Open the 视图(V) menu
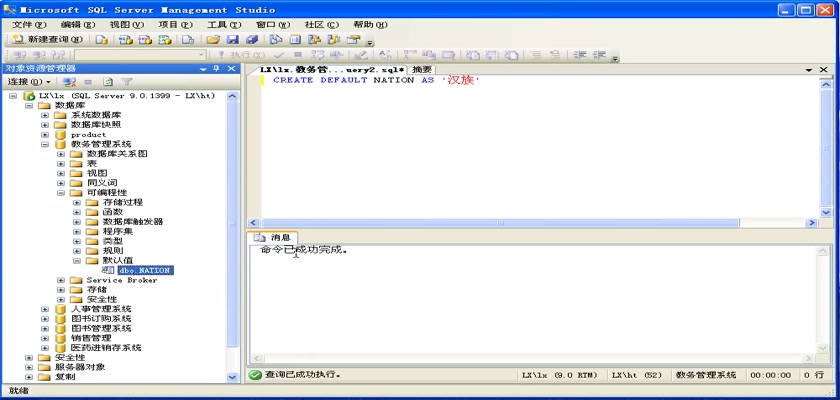The height and width of the screenshot is (400, 840). [126, 25]
